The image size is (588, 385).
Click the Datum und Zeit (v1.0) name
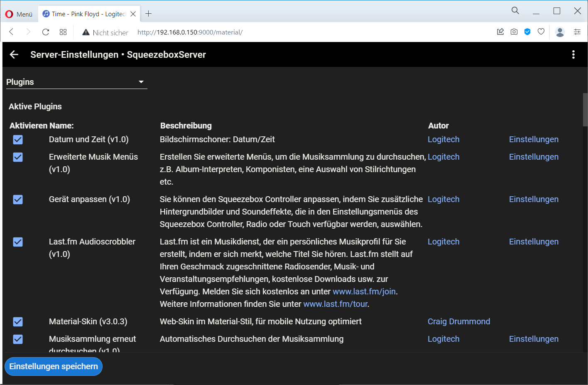point(89,139)
